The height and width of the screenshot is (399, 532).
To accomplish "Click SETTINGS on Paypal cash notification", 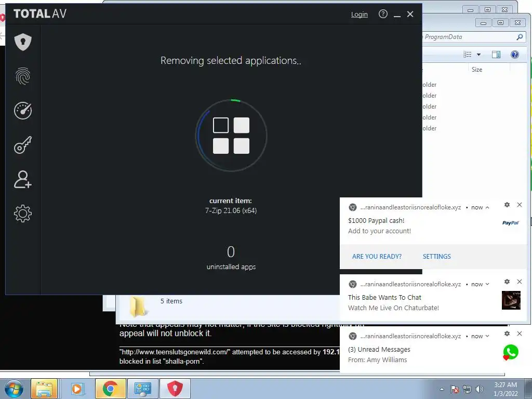I will point(436,257).
